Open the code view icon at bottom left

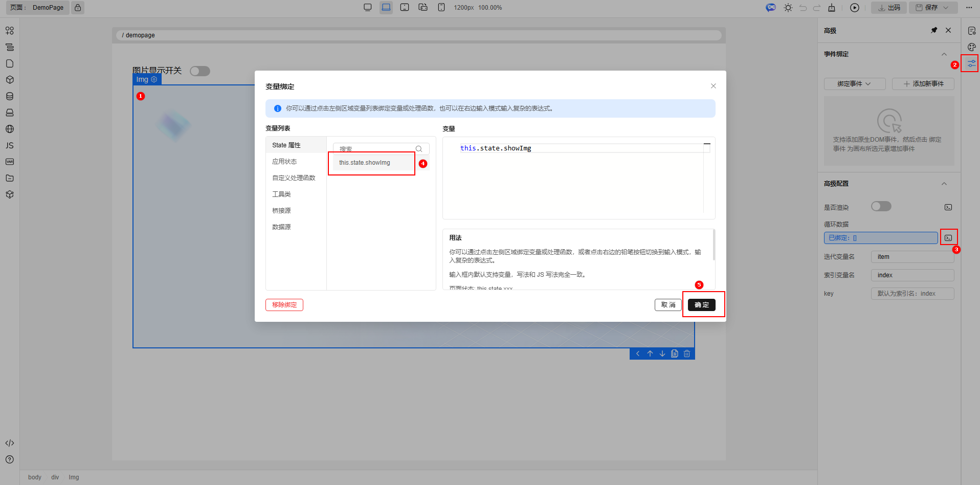pos(9,443)
